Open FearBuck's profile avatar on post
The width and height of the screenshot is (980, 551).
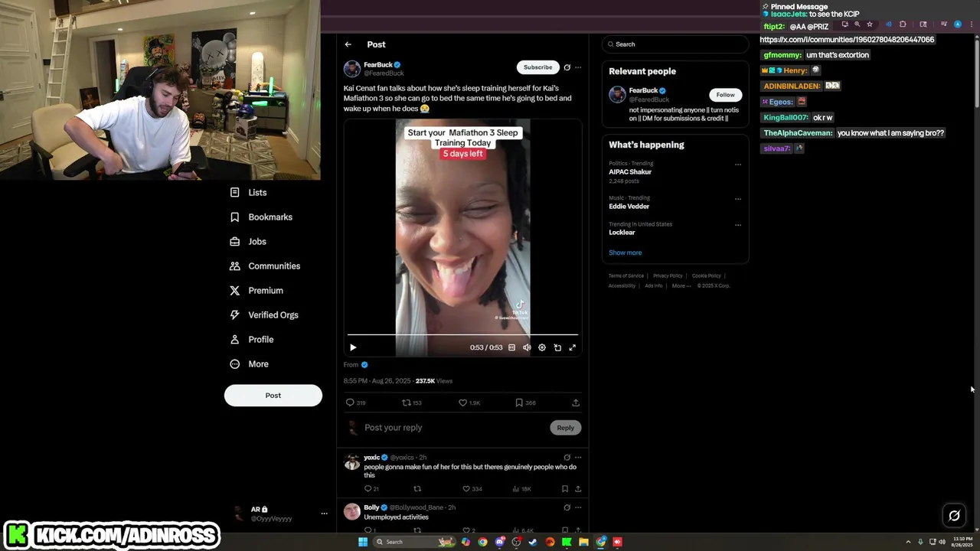[352, 69]
